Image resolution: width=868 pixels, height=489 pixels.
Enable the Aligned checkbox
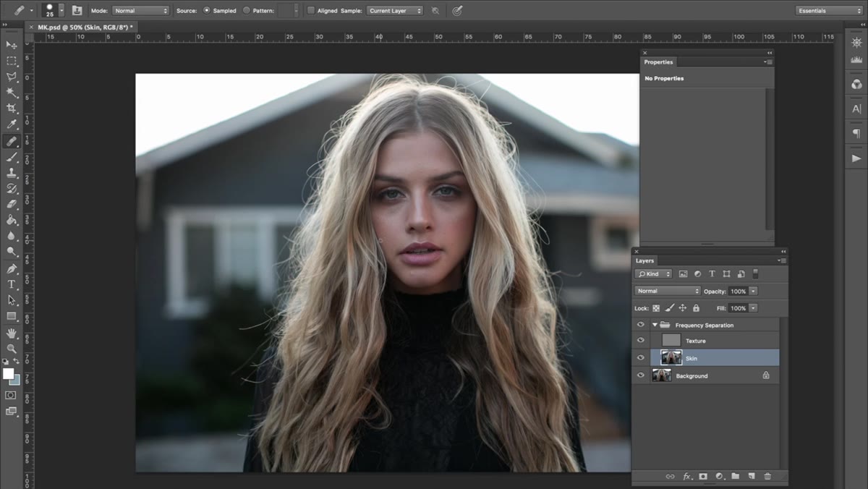pyautogui.click(x=311, y=11)
